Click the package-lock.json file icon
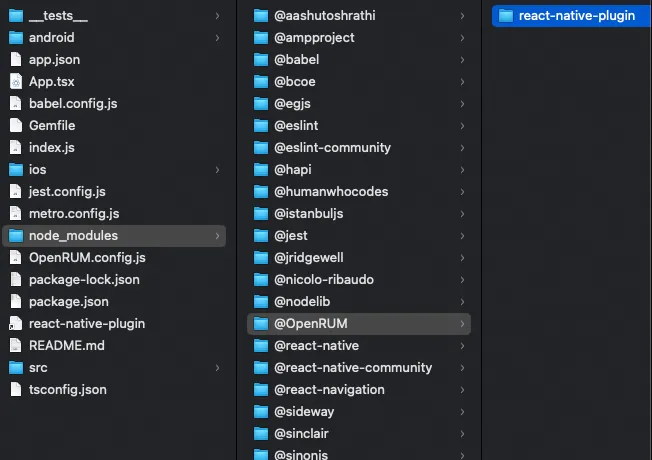This screenshot has width=652, height=460. (x=16, y=280)
